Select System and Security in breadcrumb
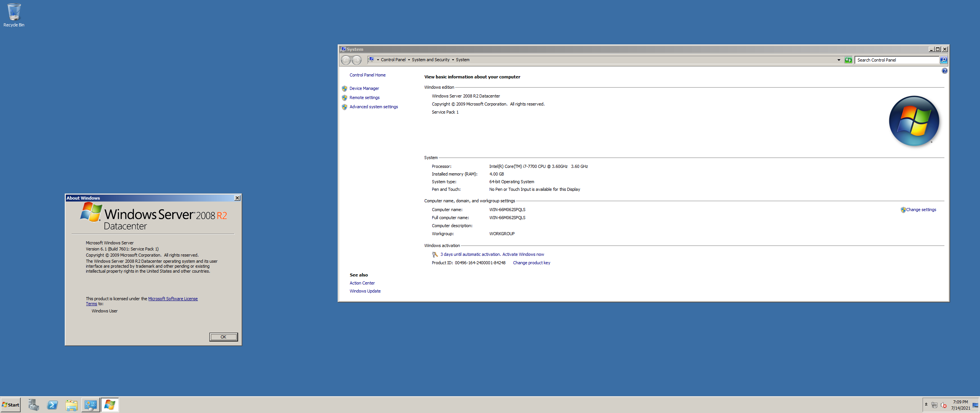This screenshot has width=980, height=413. (x=431, y=60)
